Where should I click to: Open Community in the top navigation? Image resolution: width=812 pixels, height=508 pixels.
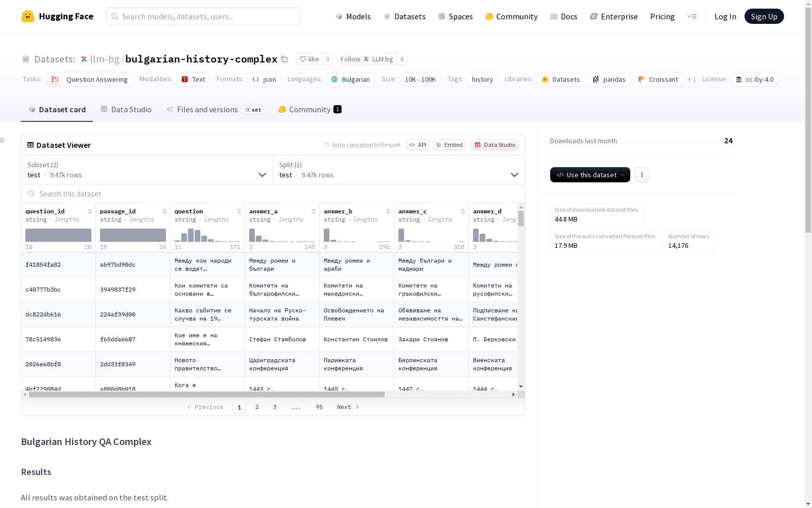click(512, 16)
